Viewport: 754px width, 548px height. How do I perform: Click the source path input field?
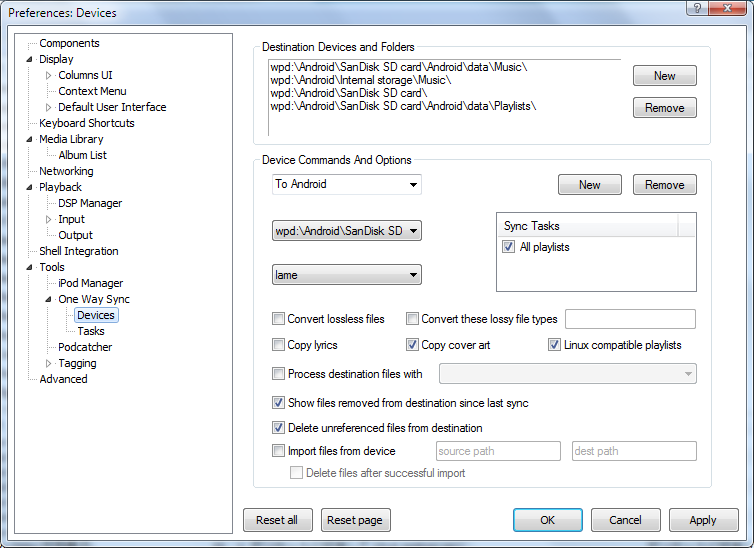497,451
